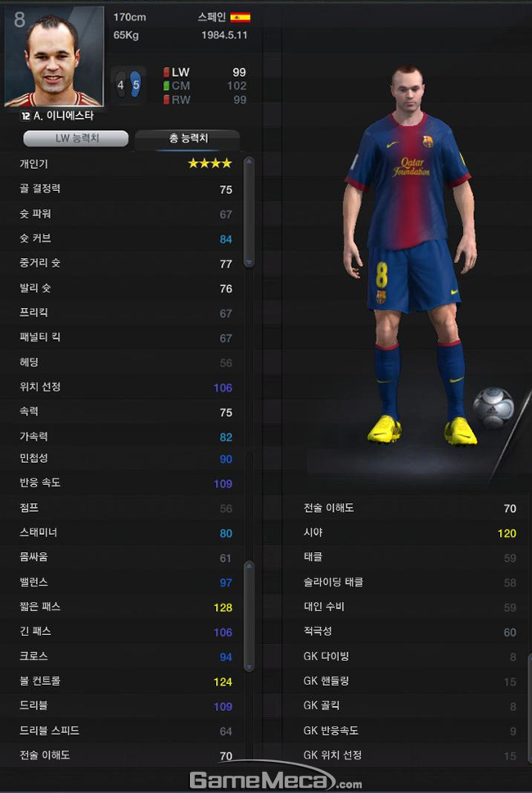Click the up arrow of the top stats scrollbar
The height and width of the screenshot is (793, 532).
pyautogui.click(x=249, y=161)
